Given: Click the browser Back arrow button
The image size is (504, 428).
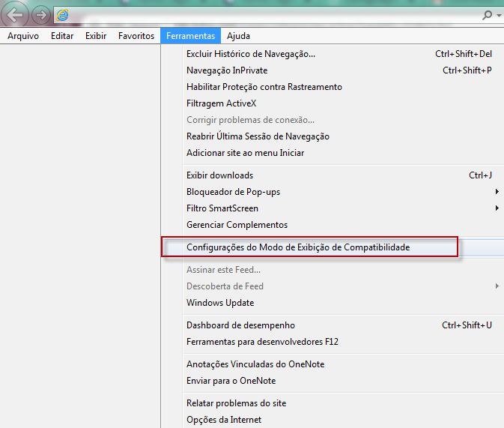Looking at the screenshot, I should coord(15,14).
